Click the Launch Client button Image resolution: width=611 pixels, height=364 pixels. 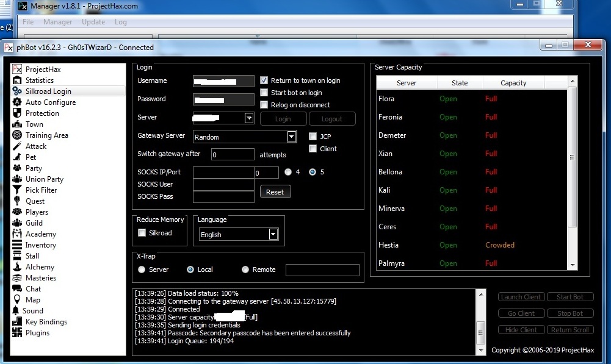tap(521, 296)
